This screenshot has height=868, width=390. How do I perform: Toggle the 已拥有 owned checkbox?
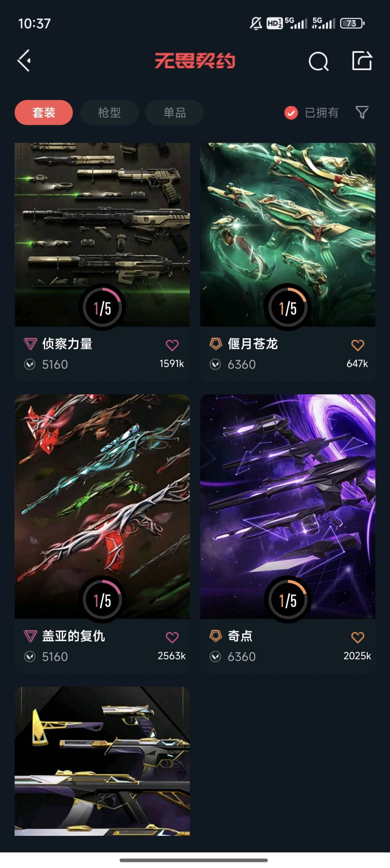(291, 113)
